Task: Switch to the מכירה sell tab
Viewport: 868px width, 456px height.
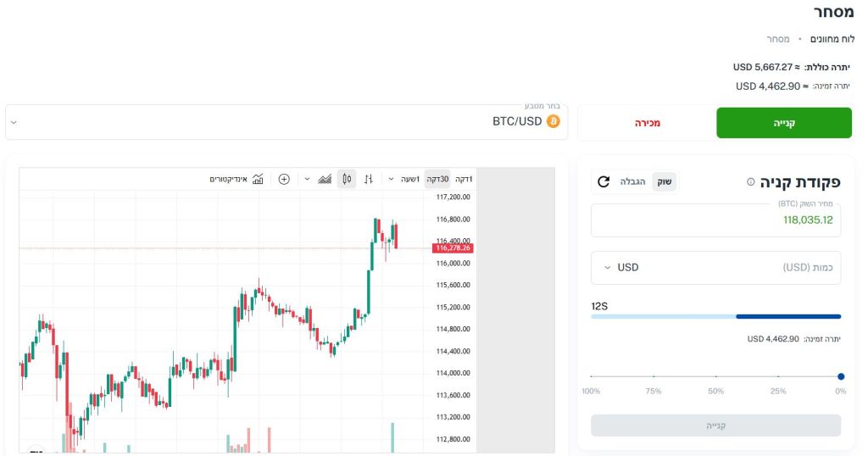Action: click(647, 123)
